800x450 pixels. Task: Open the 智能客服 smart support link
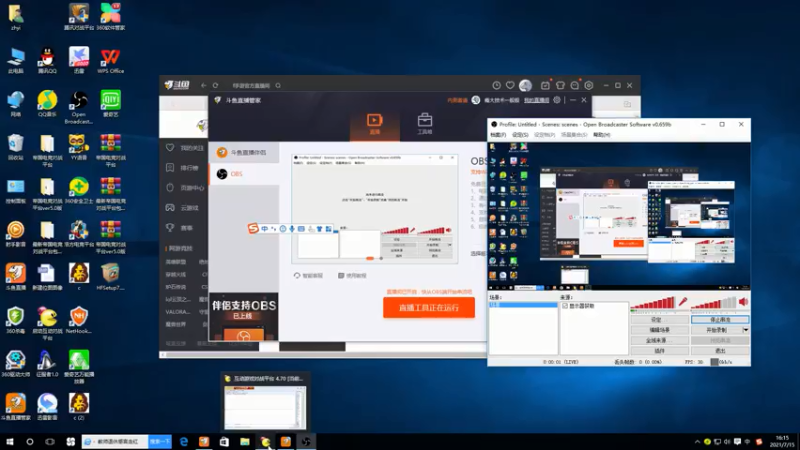(308, 276)
